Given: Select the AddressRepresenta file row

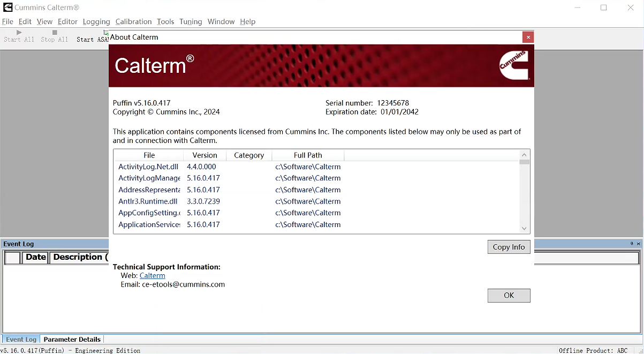Looking at the screenshot, I should pyautogui.click(x=149, y=190).
